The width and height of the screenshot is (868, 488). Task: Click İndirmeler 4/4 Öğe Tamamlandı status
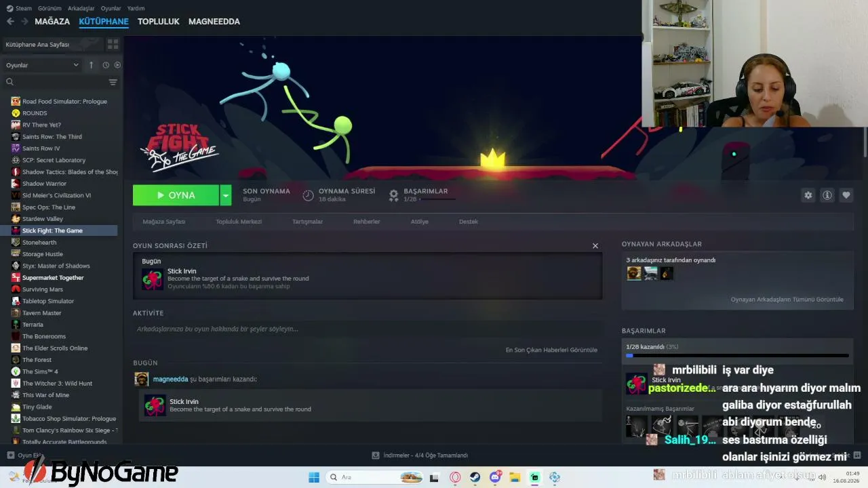click(x=420, y=455)
